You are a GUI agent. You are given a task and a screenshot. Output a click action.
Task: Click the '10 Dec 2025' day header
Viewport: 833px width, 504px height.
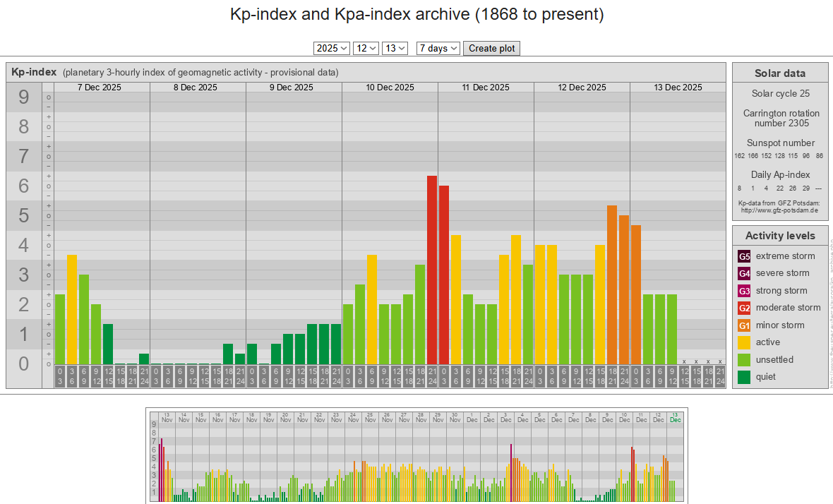coord(390,87)
